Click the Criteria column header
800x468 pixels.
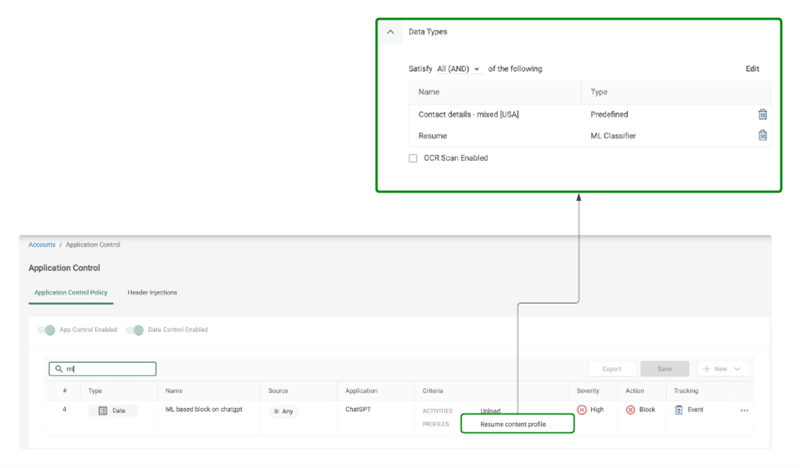433,390
